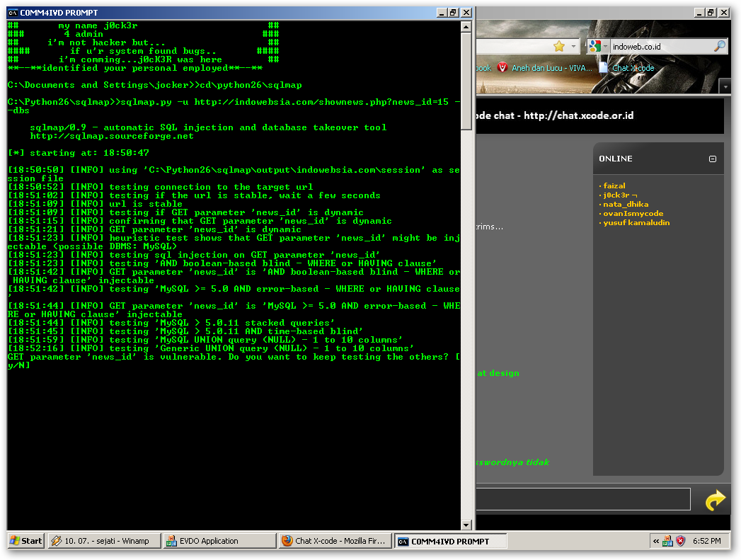
Task: Select user ovanIsmycode in online list
Action: click(x=633, y=214)
